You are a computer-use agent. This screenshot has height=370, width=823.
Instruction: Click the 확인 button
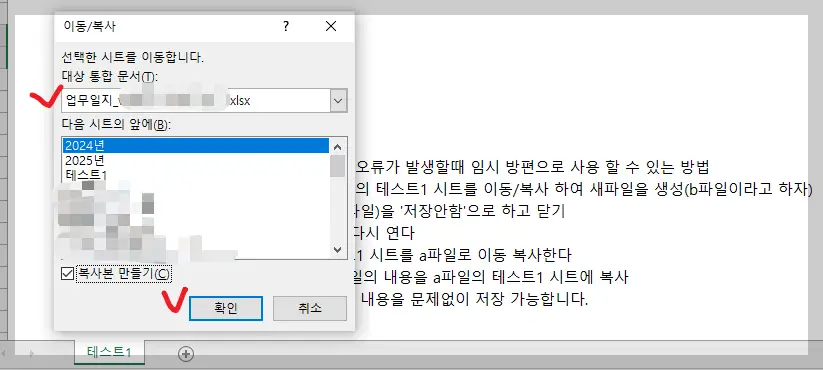pyautogui.click(x=225, y=308)
